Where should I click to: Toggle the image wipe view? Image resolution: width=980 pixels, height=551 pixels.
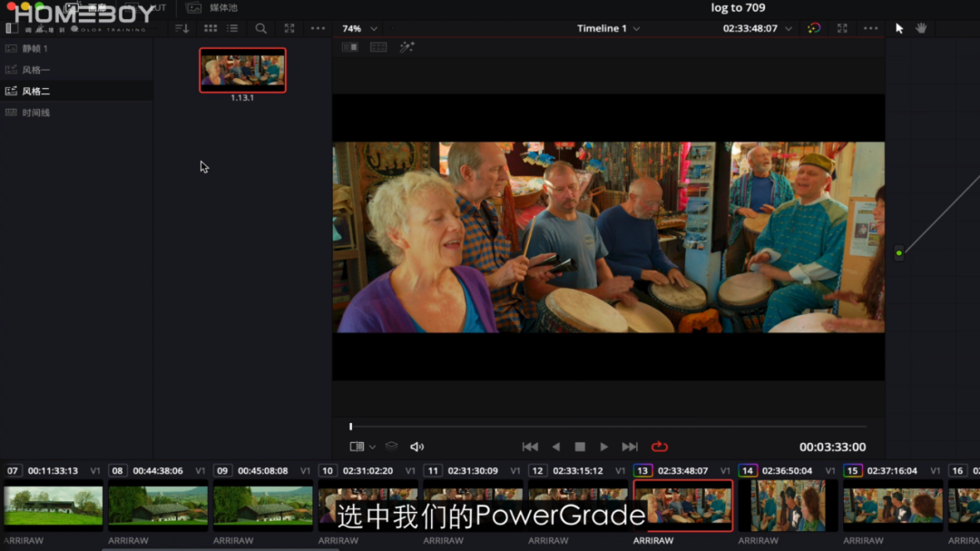349,47
